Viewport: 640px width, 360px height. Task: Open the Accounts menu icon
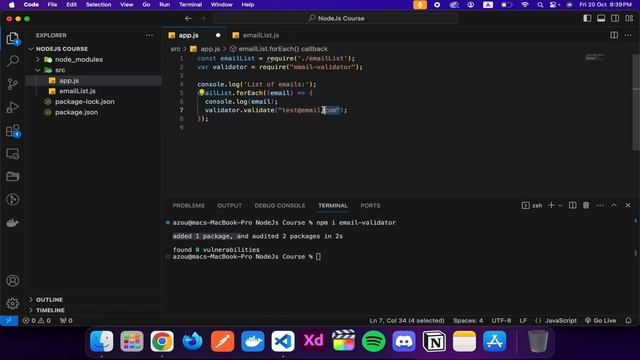tap(13, 281)
